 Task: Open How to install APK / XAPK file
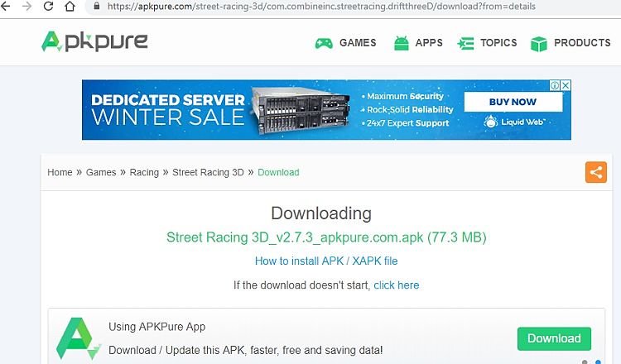pyautogui.click(x=326, y=261)
